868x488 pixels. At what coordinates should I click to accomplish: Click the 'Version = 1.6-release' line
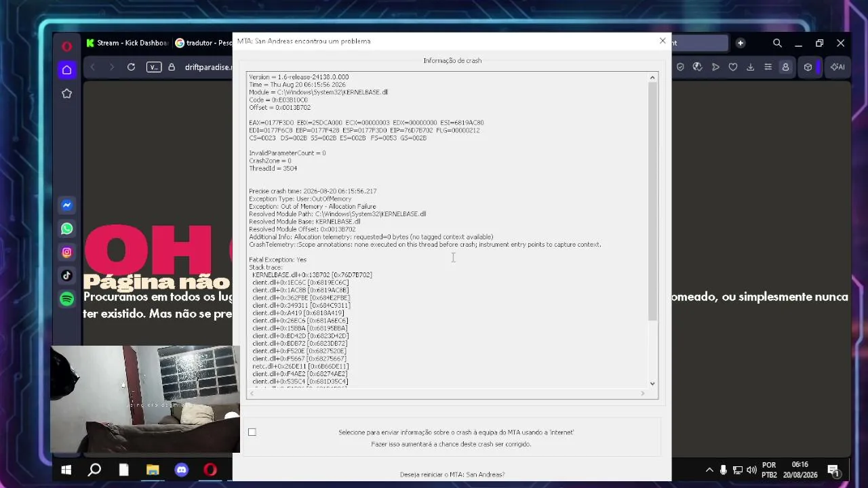[298, 77]
